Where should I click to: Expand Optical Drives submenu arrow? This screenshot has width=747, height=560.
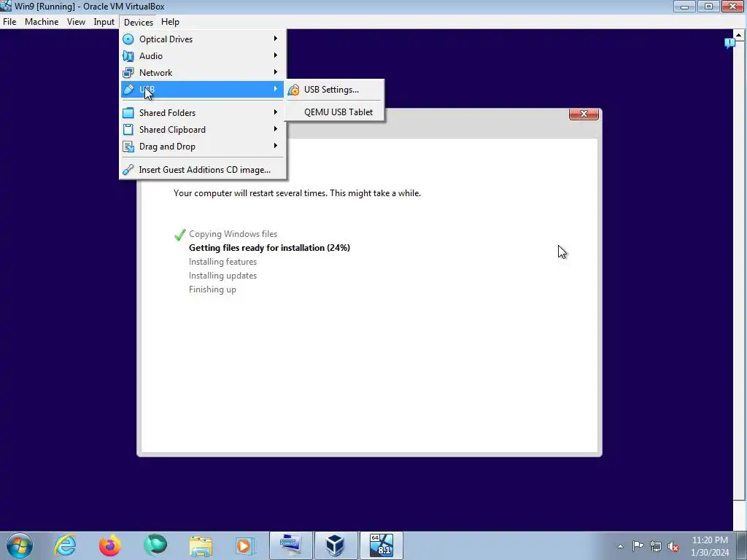[275, 39]
